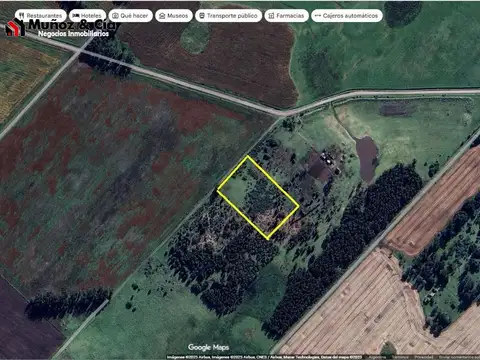
Task: Choose the Qué hacer chip
Action: 130,16
